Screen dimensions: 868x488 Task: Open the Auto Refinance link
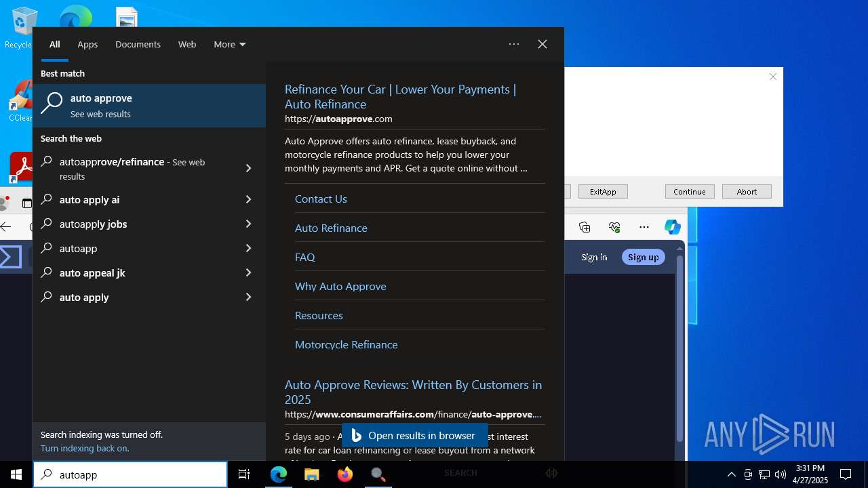click(x=331, y=228)
